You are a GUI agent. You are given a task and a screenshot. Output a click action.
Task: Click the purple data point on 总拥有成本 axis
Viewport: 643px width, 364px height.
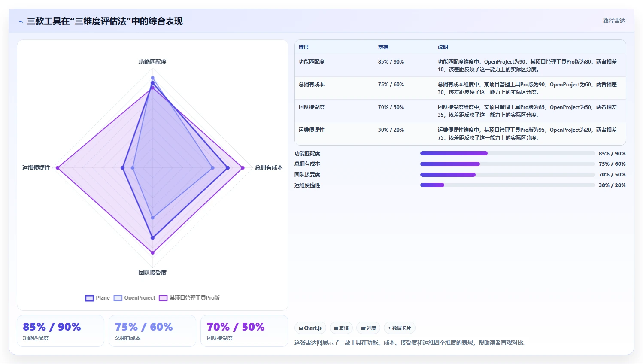pyautogui.click(x=243, y=168)
